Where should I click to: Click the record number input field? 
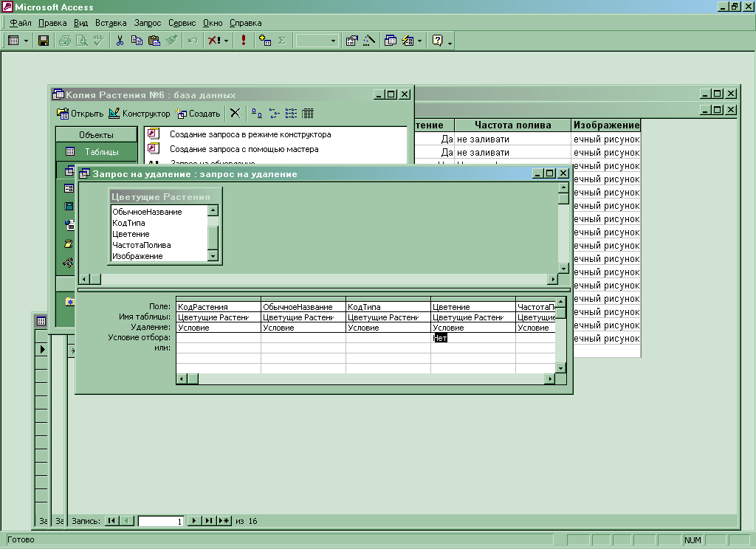pyautogui.click(x=160, y=521)
